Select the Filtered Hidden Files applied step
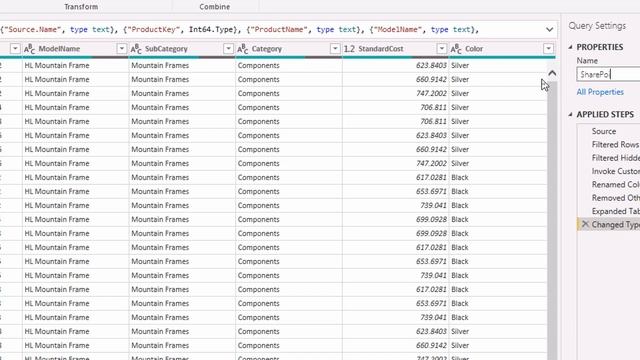The height and width of the screenshot is (360, 640). (616, 158)
